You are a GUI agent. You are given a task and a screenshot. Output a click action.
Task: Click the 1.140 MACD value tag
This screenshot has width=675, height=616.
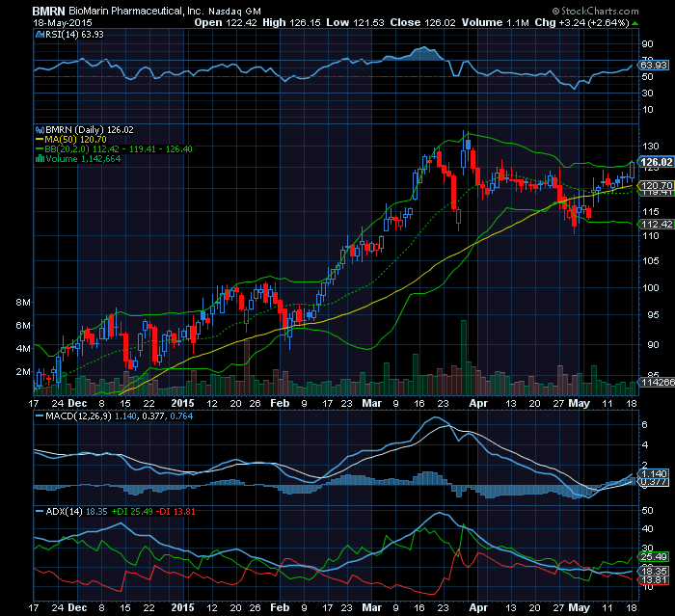coord(654,474)
